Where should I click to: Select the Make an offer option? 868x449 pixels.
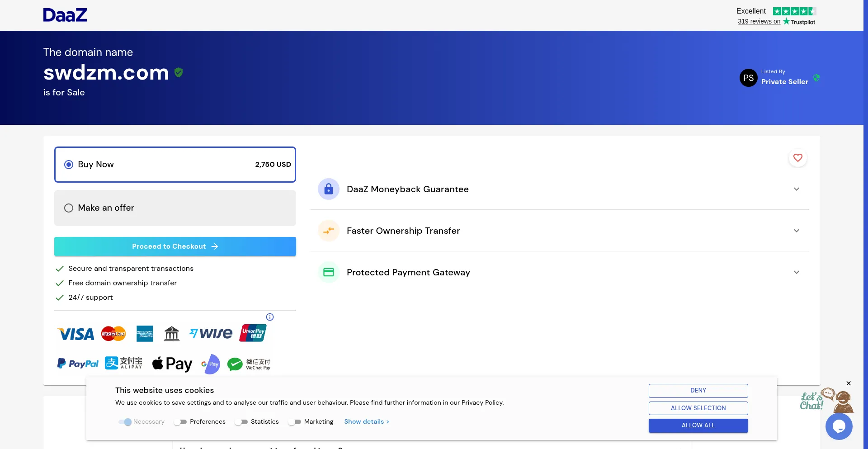69,208
